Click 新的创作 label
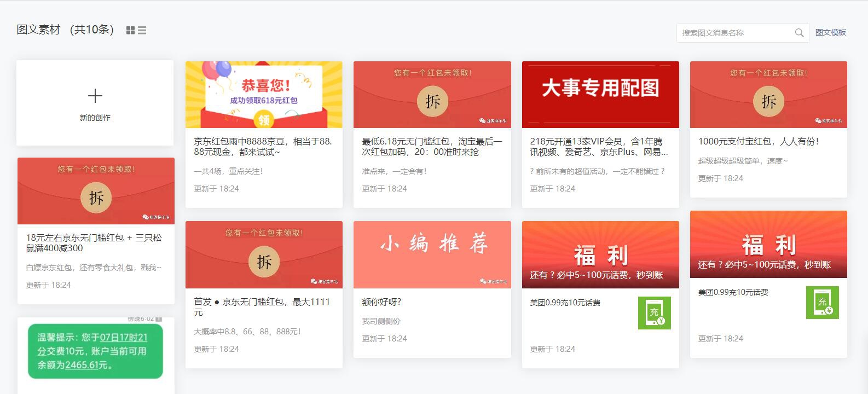The width and height of the screenshot is (868, 394). tap(95, 118)
